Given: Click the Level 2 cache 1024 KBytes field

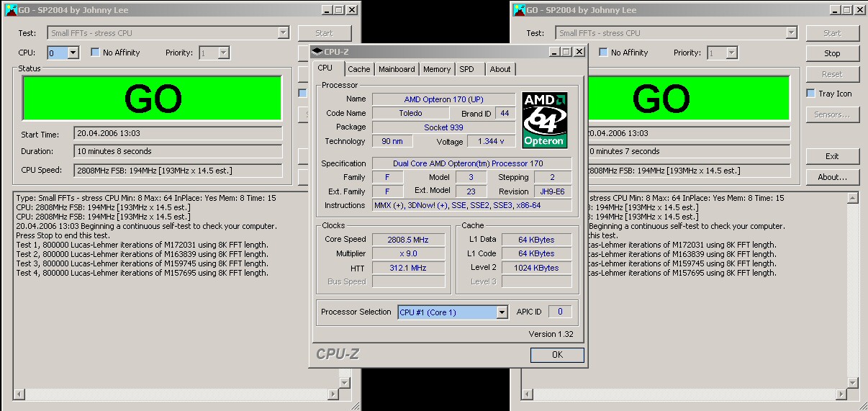Looking at the screenshot, I should (538, 268).
